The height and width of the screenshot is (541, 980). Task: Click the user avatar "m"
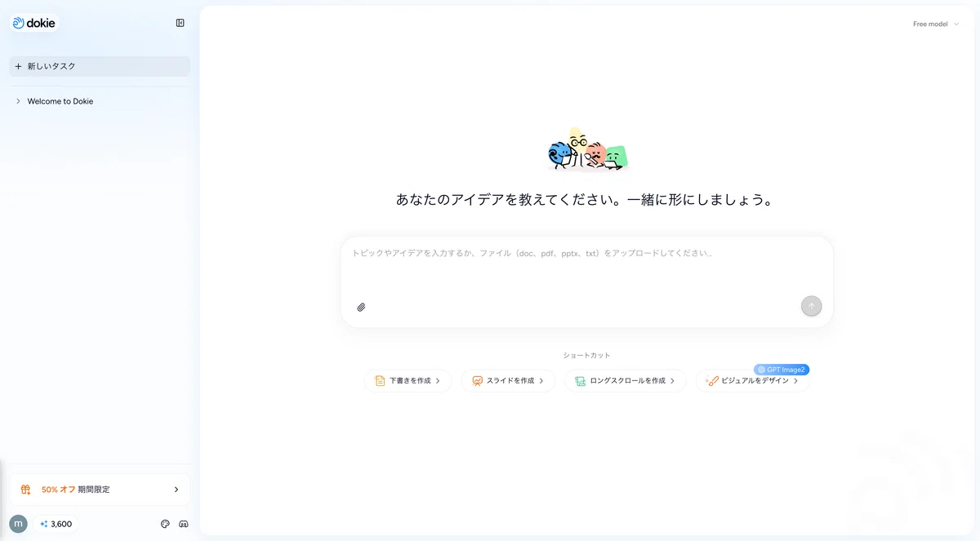pyautogui.click(x=18, y=524)
